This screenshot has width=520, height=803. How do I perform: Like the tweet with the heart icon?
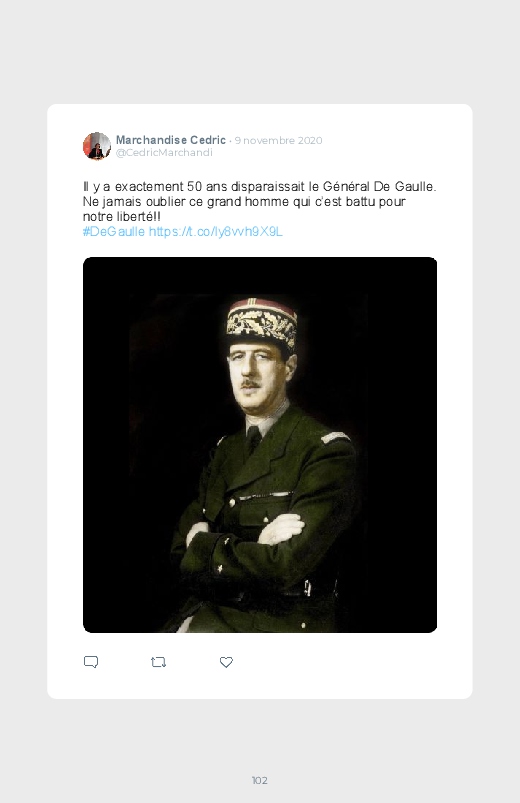click(x=226, y=662)
